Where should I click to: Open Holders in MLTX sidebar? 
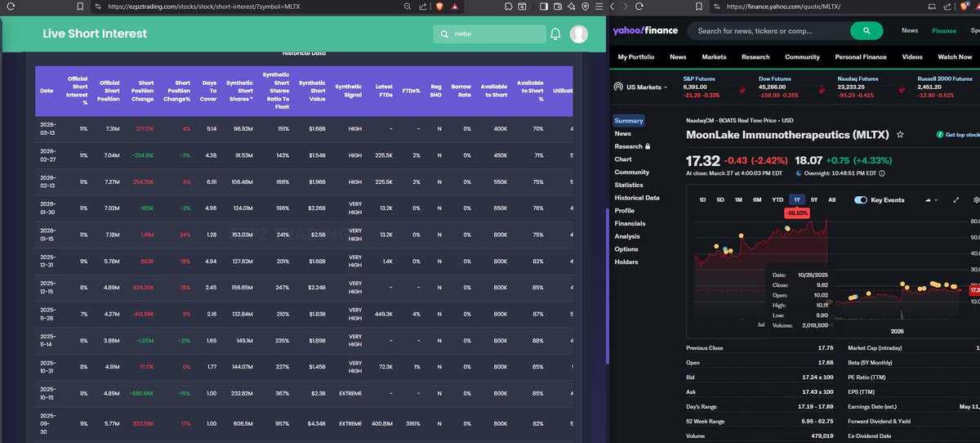pos(626,262)
